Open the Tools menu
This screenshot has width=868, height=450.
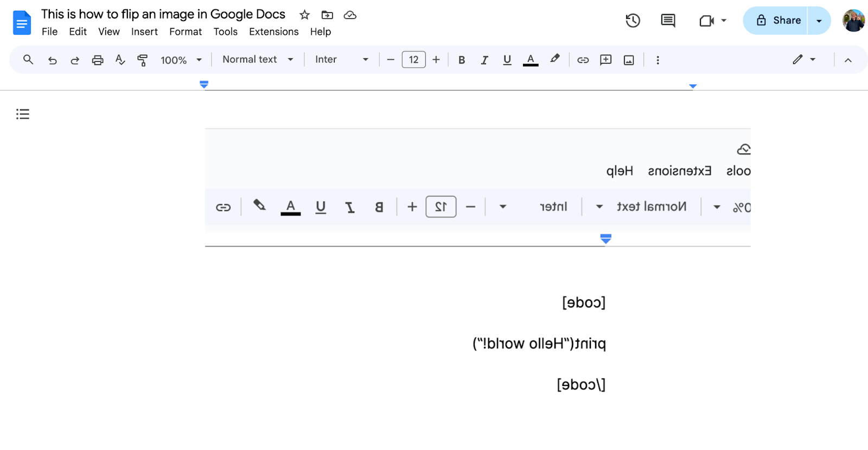click(226, 31)
